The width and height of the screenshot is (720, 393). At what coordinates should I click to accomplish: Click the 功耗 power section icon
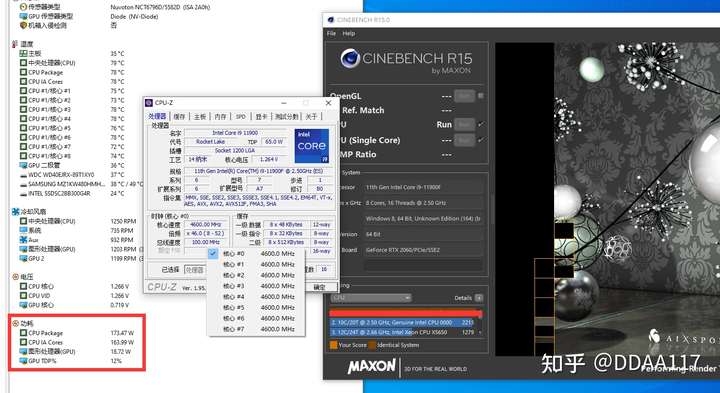tap(15, 323)
